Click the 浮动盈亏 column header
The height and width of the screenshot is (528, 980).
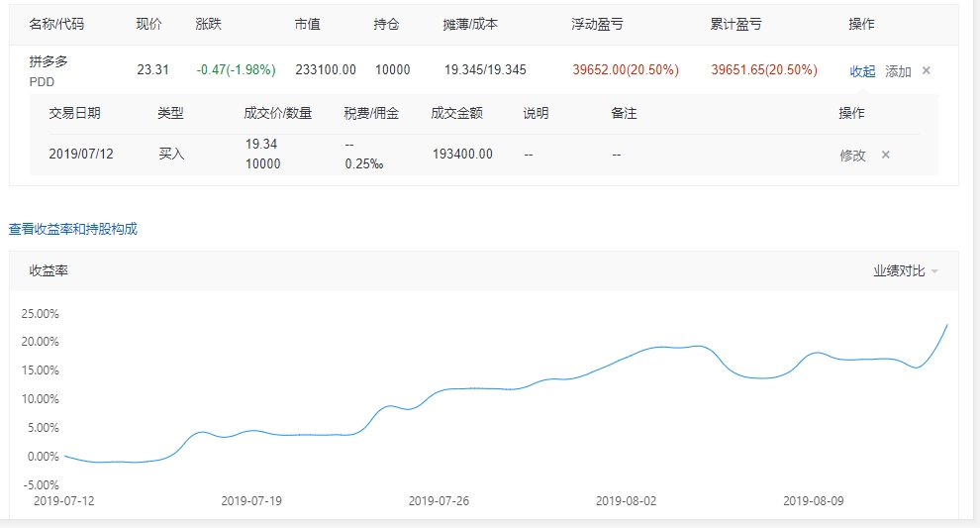tap(597, 24)
